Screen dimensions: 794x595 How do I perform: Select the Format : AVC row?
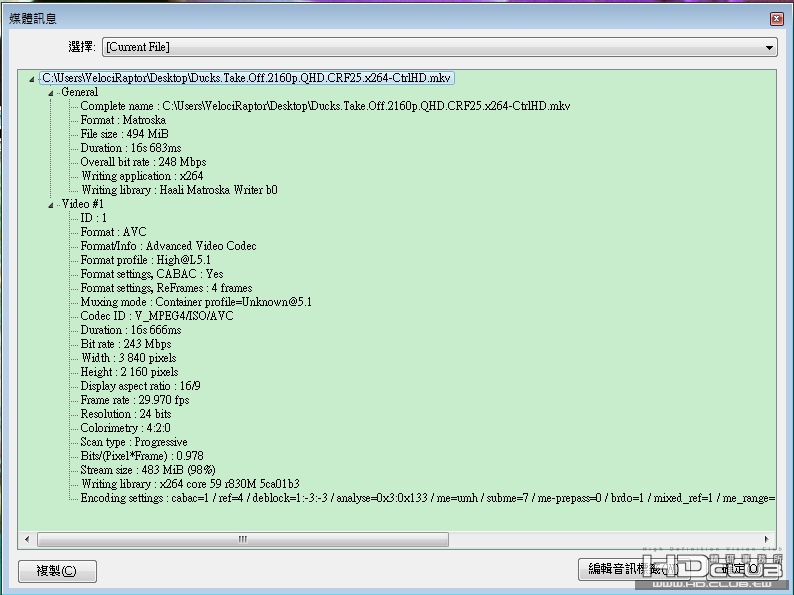click(113, 232)
